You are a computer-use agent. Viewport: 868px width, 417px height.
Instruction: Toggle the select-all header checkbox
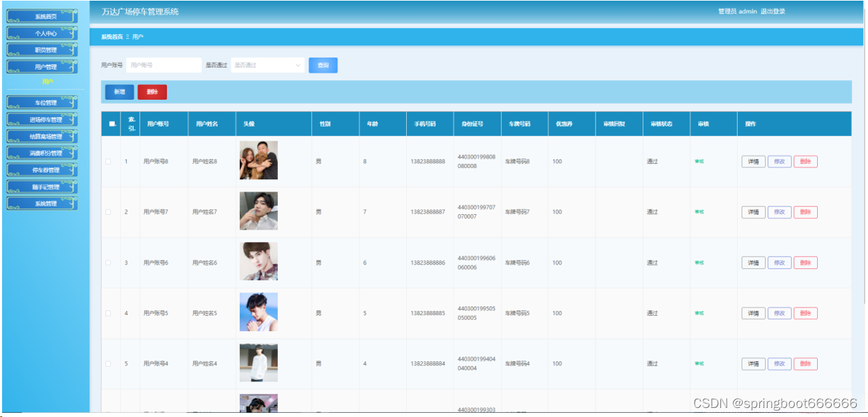pyautogui.click(x=111, y=124)
